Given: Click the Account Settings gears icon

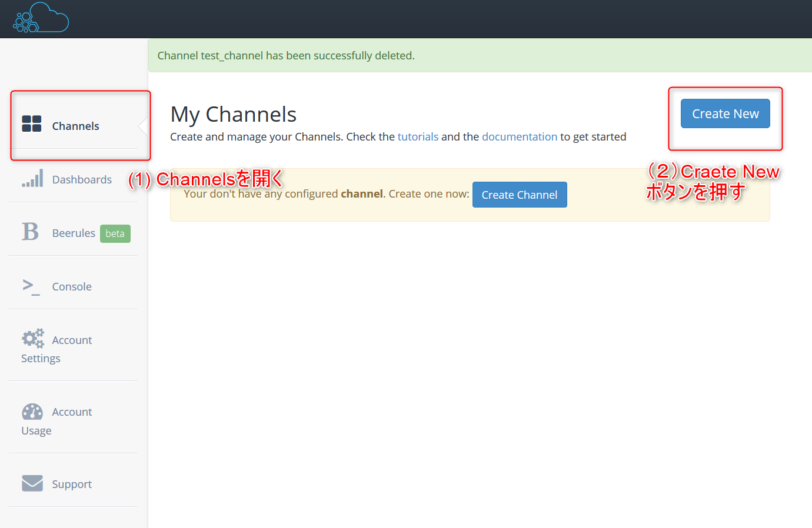Looking at the screenshot, I should [x=33, y=339].
